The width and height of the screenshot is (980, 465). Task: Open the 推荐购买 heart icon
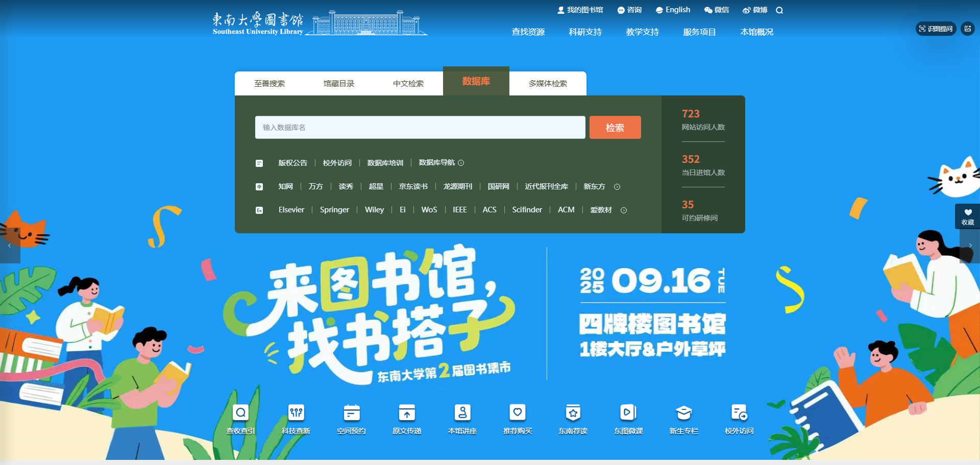coord(518,412)
